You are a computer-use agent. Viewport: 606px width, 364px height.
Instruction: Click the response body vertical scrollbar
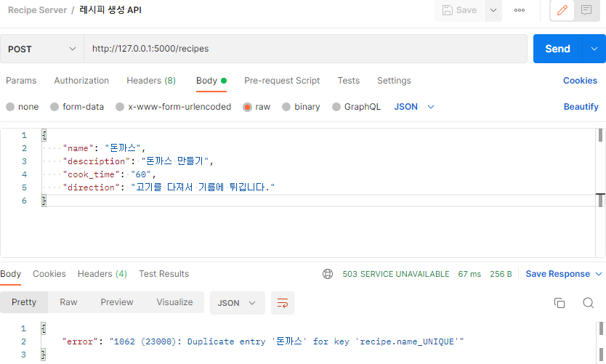[601, 328]
